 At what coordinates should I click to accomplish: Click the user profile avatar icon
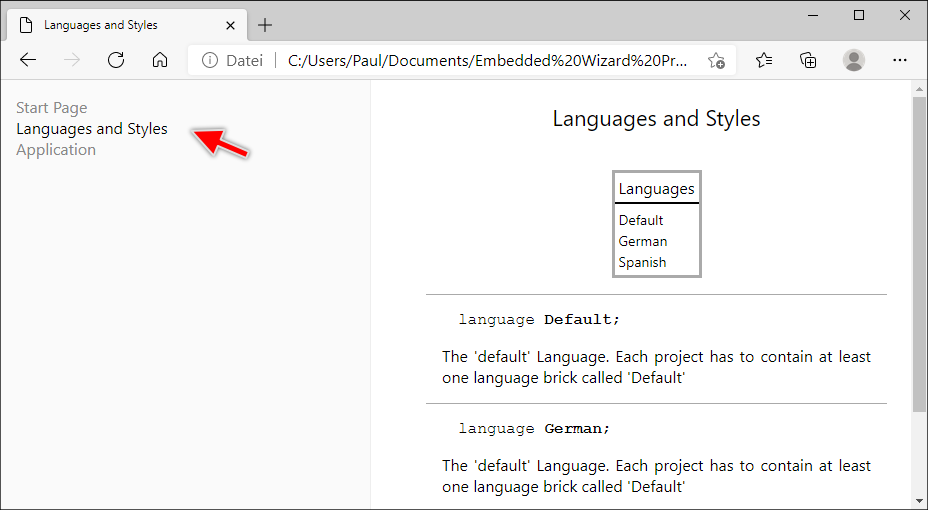854,60
